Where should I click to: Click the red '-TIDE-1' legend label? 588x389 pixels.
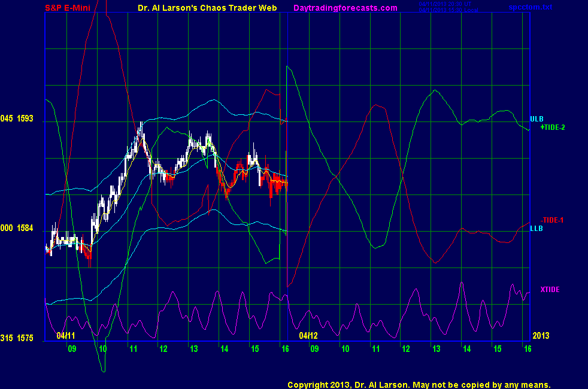tap(551, 220)
